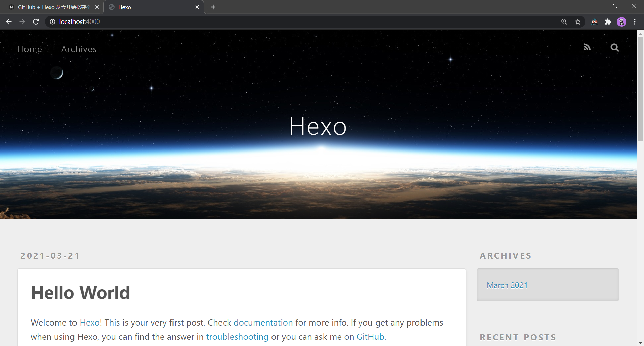
Task: Go to the Home nav item
Action: [x=30, y=49]
